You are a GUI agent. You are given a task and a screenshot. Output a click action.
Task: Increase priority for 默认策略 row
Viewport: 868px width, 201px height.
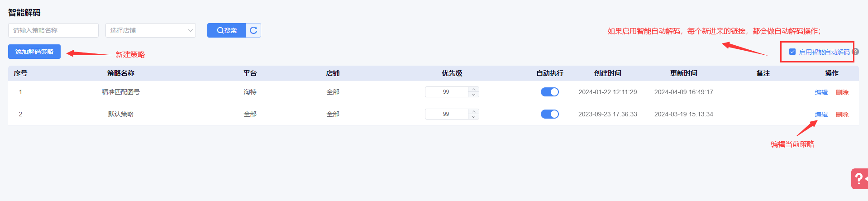(474, 111)
